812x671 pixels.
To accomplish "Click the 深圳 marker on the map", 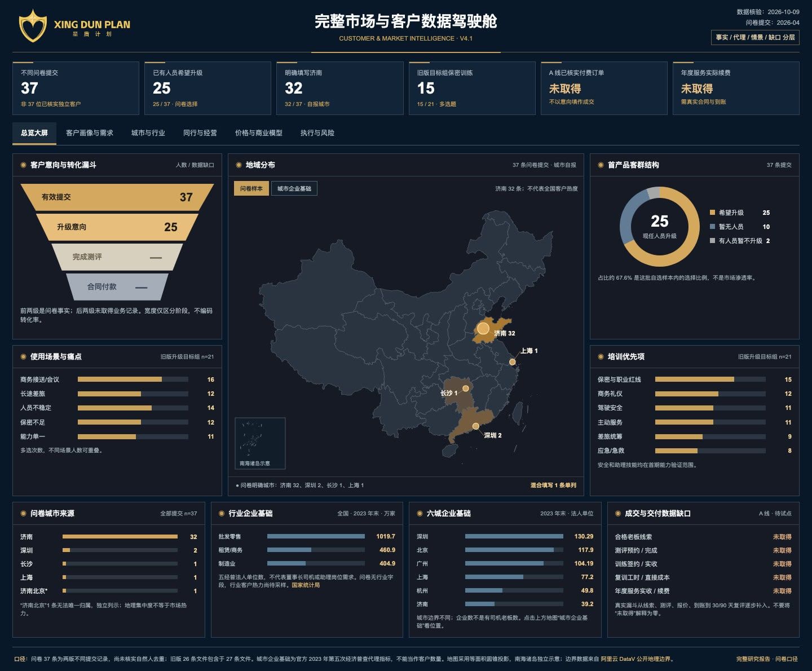I will [476, 426].
